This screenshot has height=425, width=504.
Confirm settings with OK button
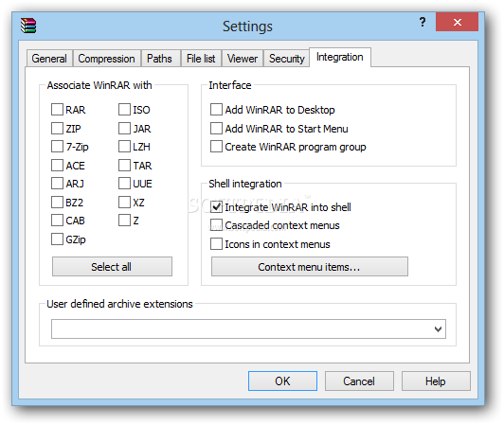pyautogui.click(x=282, y=381)
